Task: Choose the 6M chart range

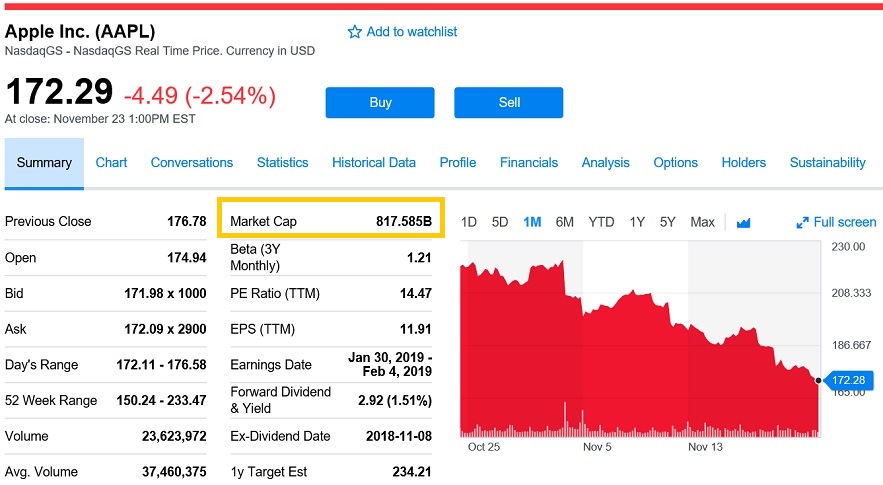Action: tap(565, 222)
